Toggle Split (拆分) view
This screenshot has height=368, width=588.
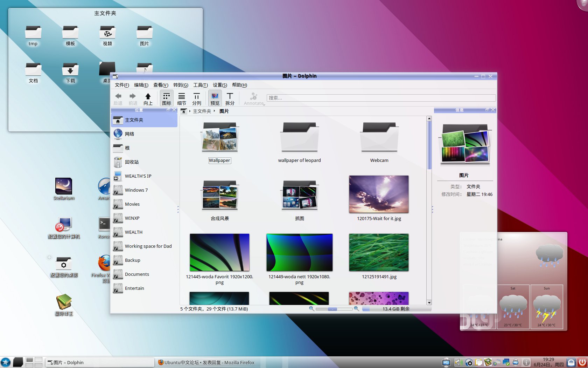coord(230,98)
